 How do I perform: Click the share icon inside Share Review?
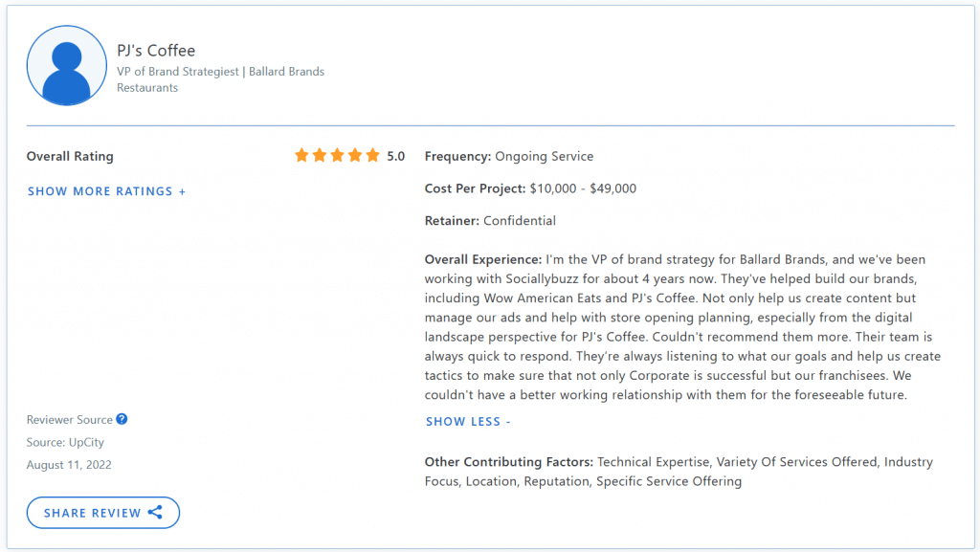pyautogui.click(x=155, y=513)
